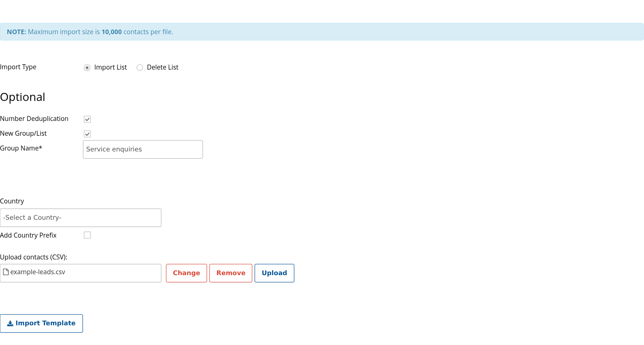The width and height of the screenshot is (644, 345).
Task: Select the Delete List radio button
Action: point(140,67)
